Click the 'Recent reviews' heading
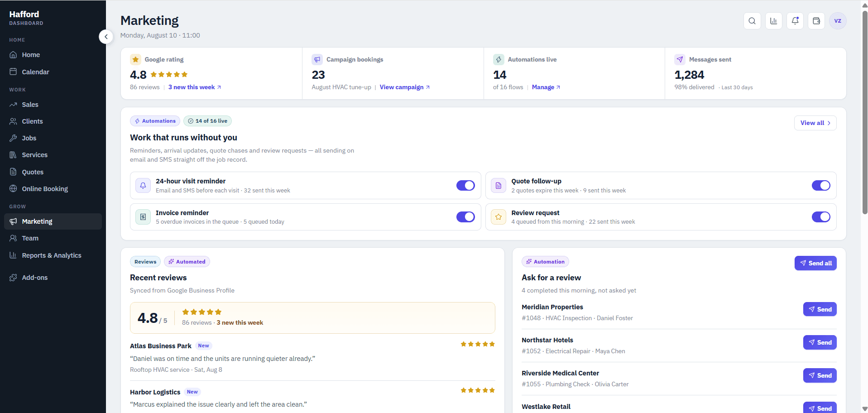This screenshot has height=413, width=868. [158, 278]
